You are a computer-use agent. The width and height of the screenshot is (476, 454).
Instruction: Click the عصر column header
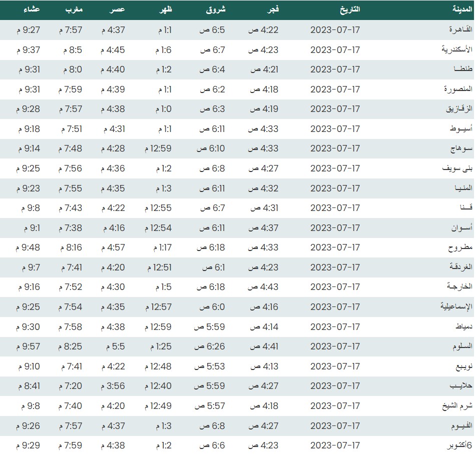pyautogui.click(x=118, y=9)
